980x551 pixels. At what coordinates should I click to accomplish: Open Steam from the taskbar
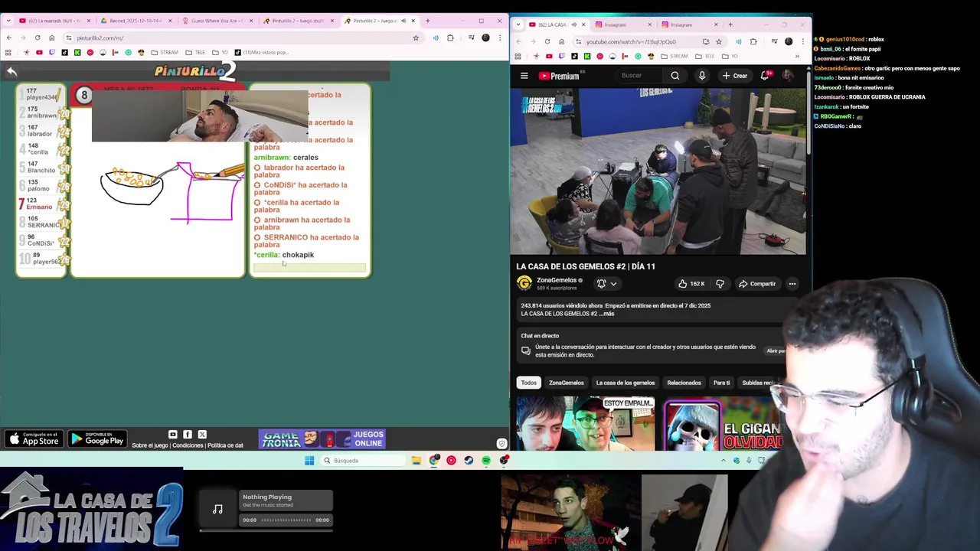(x=469, y=461)
